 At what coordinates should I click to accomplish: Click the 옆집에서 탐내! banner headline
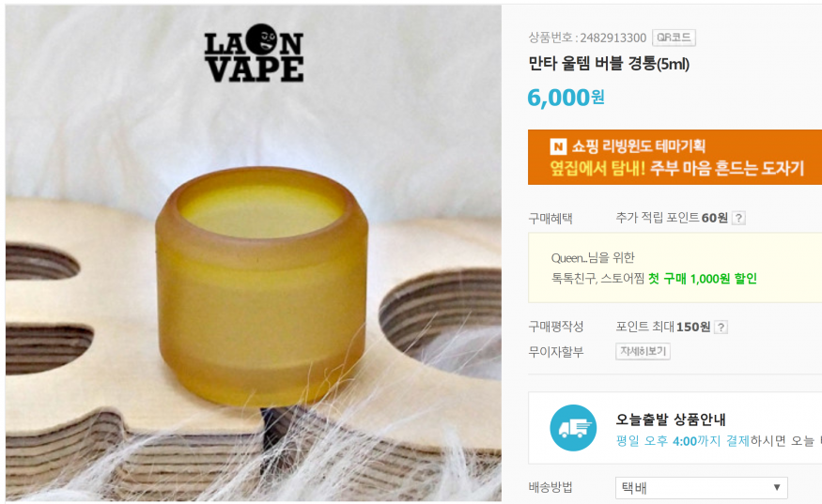[x=597, y=168]
